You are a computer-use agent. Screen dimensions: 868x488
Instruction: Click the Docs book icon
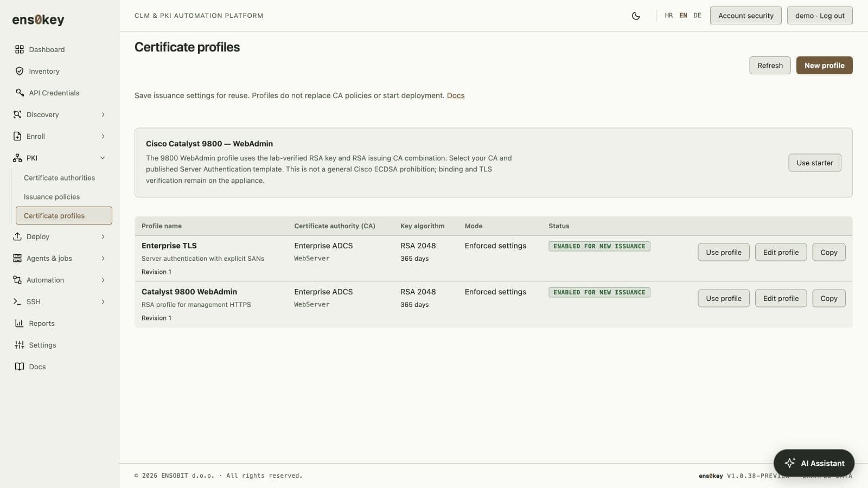point(20,367)
